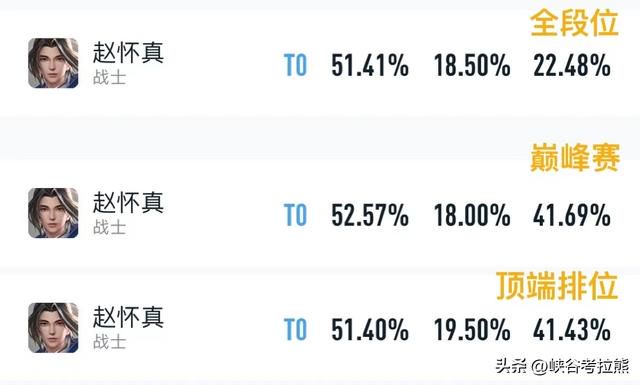The image size is (640, 385).
Task: Select the T0 tier badge beside 51.41%
Action: click(x=296, y=65)
